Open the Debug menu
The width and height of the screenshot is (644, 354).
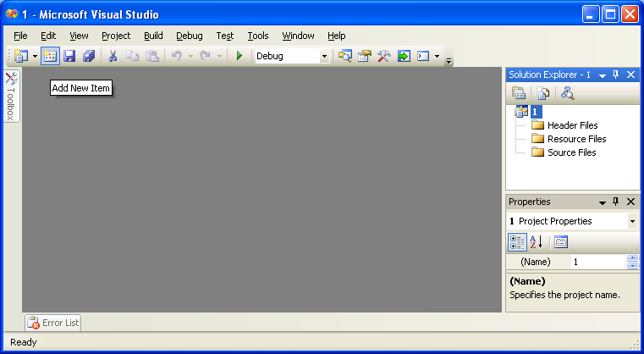[x=190, y=36]
